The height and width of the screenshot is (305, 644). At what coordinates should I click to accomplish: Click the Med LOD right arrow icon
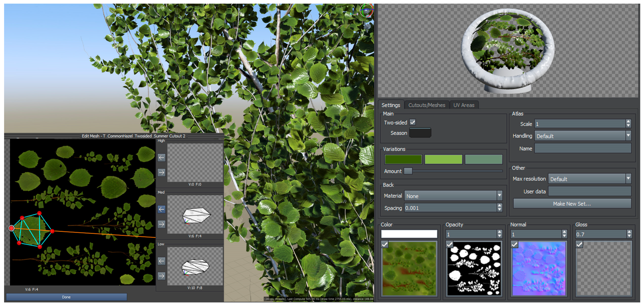[x=161, y=224]
